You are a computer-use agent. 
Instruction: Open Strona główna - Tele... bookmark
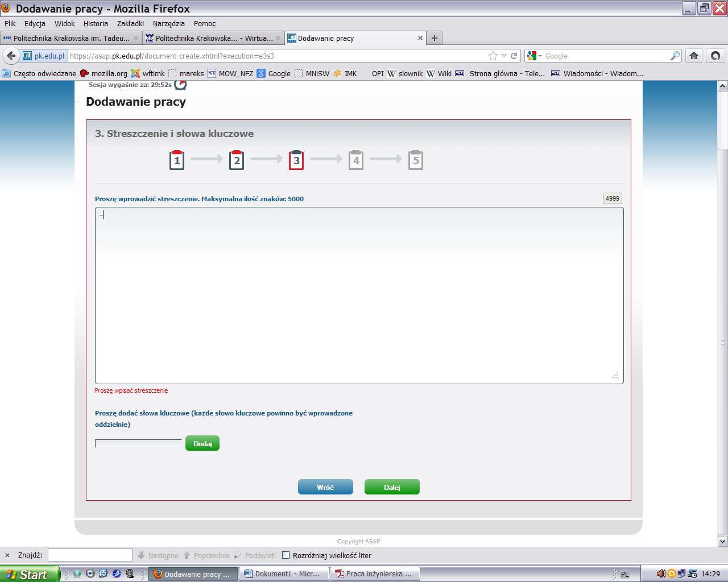500,73
